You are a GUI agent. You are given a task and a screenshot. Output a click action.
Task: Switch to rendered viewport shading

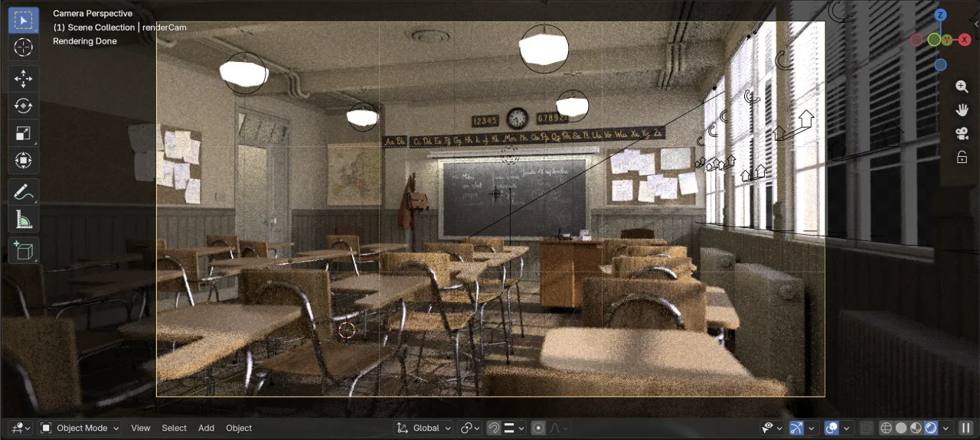[x=930, y=428]
